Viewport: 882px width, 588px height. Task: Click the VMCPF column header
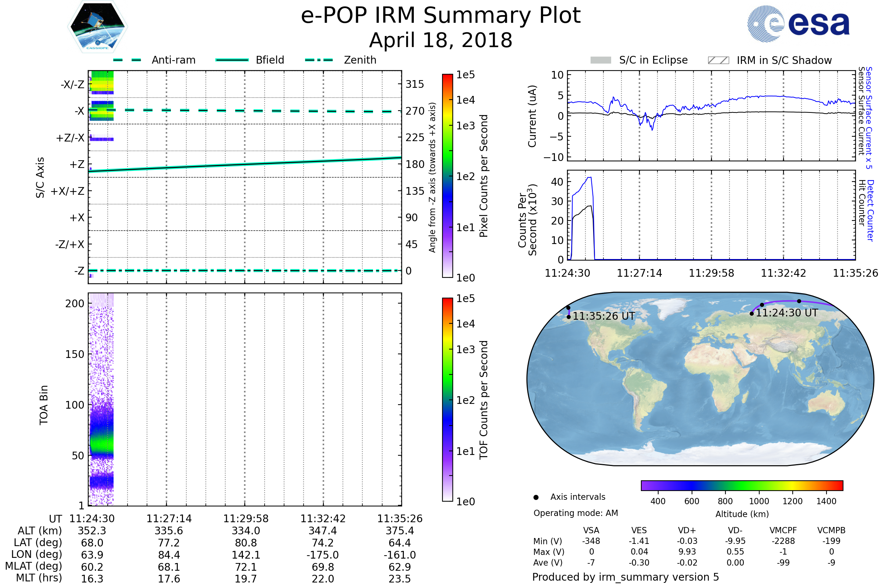click(783, 530)
